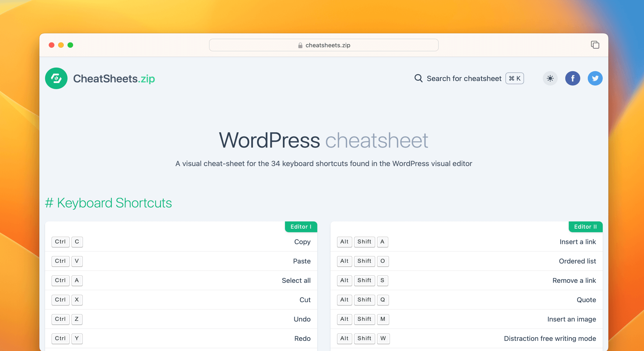
Task: Click the W key in Distraction free writing mode
Action: tap(383, 339)
